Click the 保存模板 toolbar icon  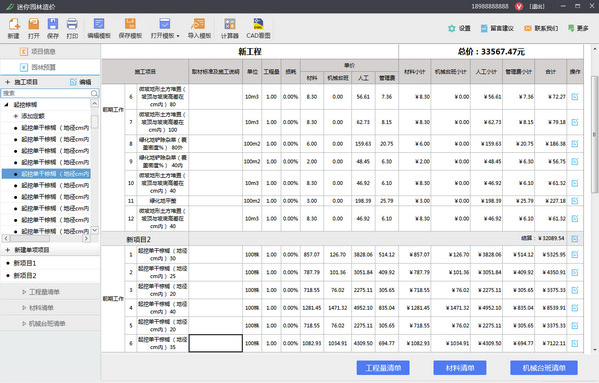130,24
